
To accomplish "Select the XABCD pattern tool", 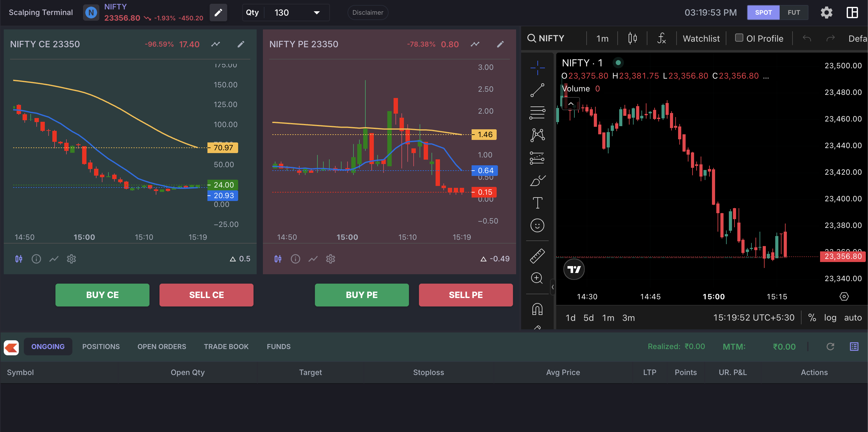I will coord(537,135).
